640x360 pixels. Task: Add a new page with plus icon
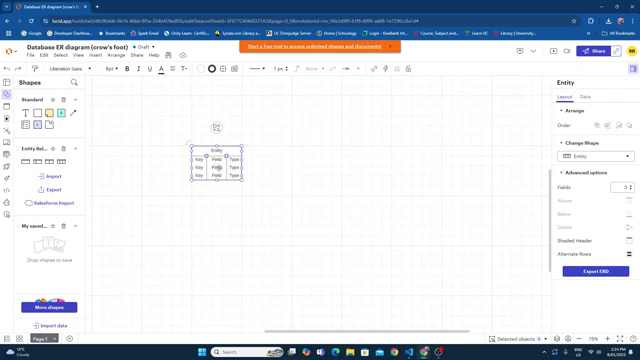click(x=69, y=339)
